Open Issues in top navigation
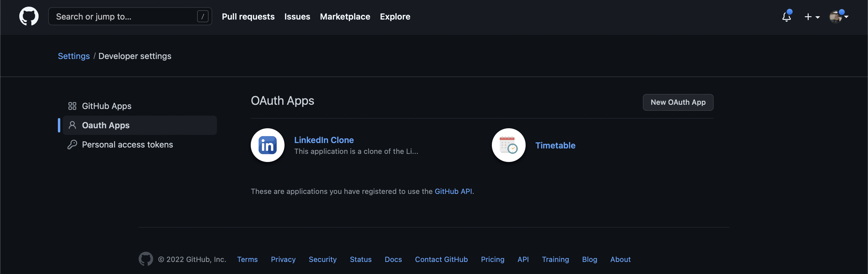Screen dimensions: 868x274 pos(297,17)
